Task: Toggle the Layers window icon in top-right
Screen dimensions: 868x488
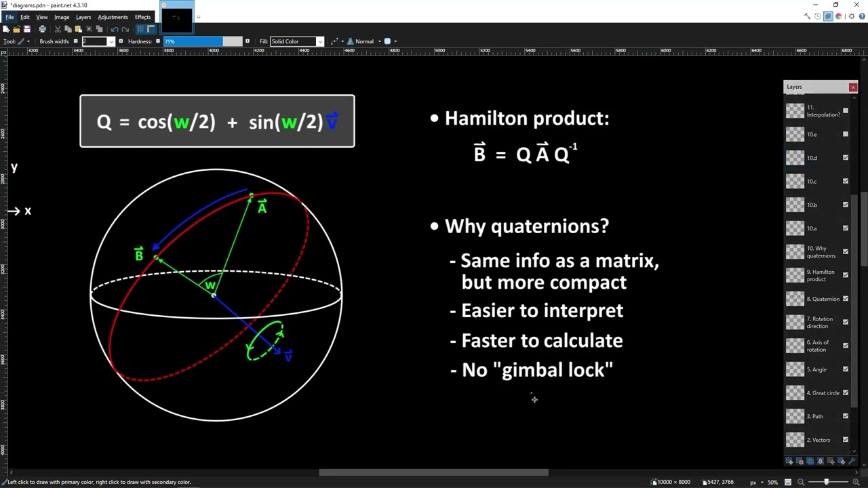Action: tap(828, 16)
